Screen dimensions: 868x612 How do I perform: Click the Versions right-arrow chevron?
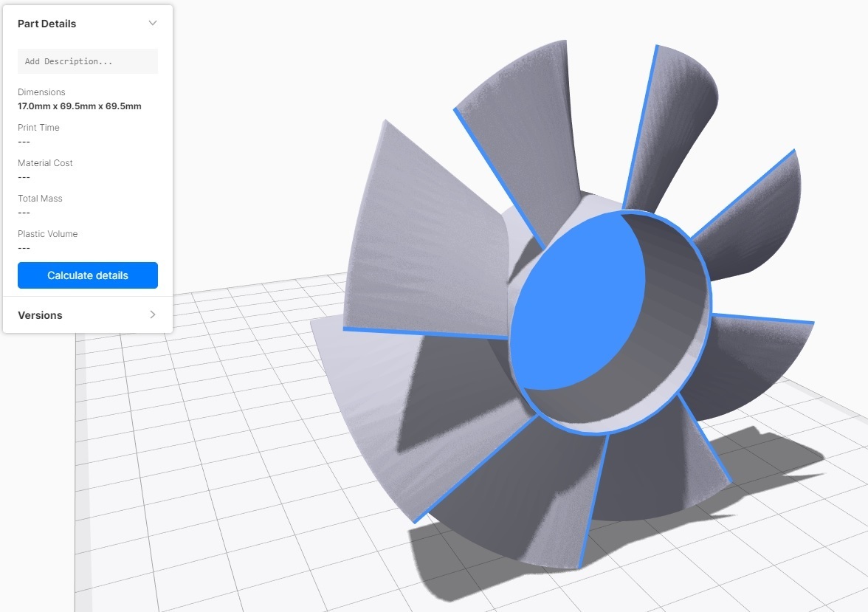pos(153,314)
